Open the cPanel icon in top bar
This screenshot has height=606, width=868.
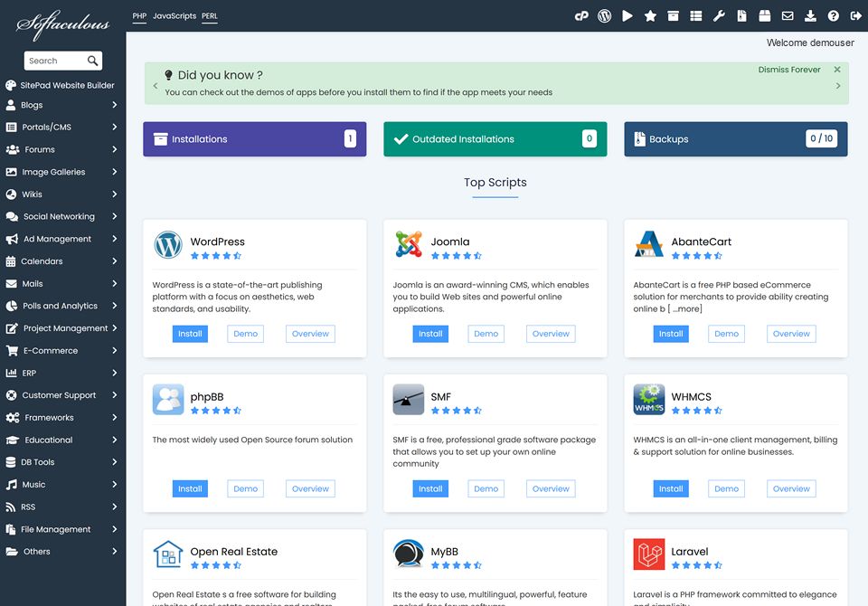[x=581, y=16]
